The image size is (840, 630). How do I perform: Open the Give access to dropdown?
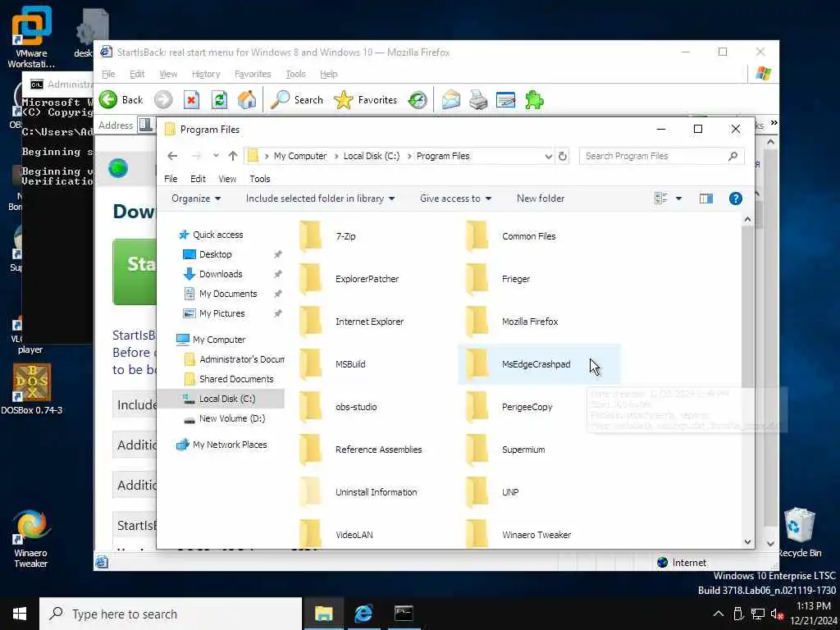tap(455, 199)
